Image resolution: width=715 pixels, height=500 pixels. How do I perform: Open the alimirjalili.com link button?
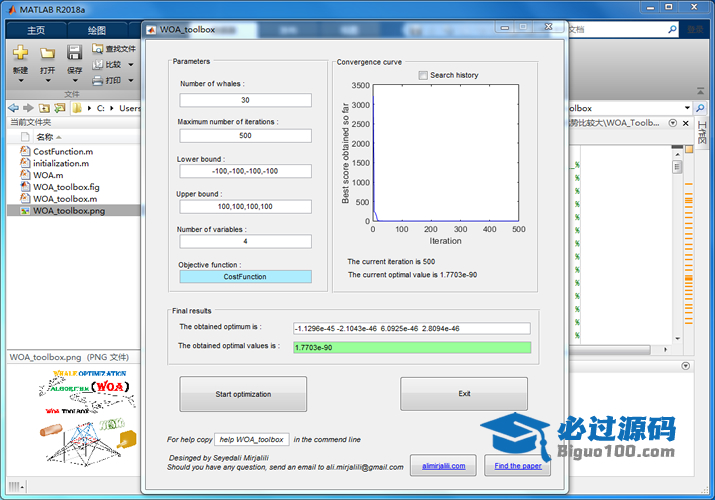(443, 466)
